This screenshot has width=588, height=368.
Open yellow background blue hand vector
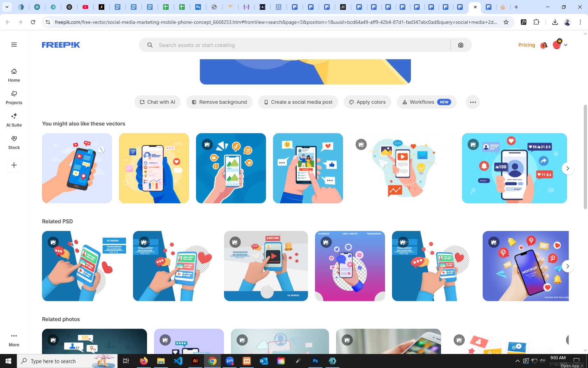[x=154, y=168]
